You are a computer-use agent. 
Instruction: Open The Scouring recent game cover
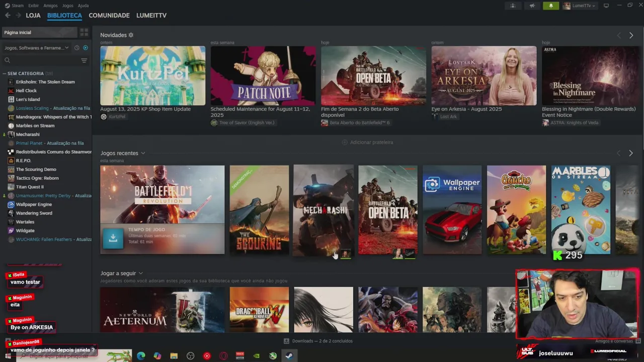pos(259,210)
